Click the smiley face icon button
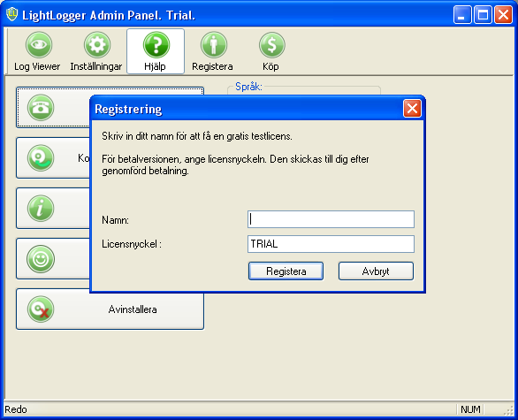Viewport: 518px width, 420px height. [41, 259]
